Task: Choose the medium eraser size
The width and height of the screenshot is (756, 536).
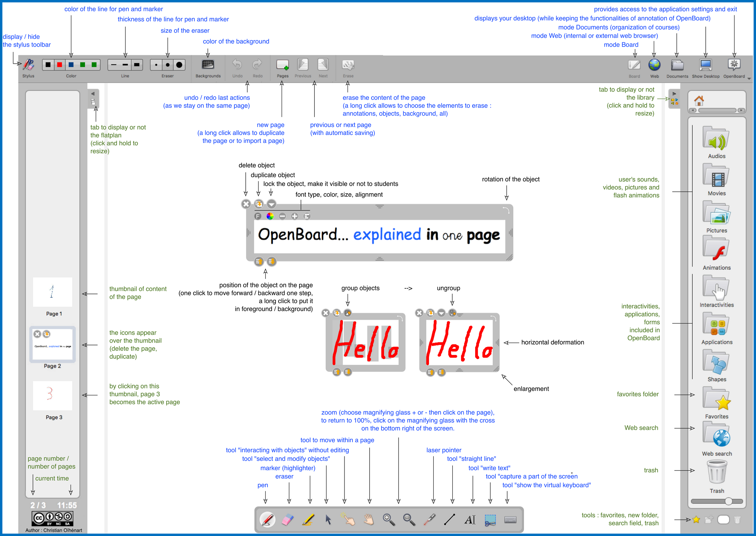Action: coord(168,65)
